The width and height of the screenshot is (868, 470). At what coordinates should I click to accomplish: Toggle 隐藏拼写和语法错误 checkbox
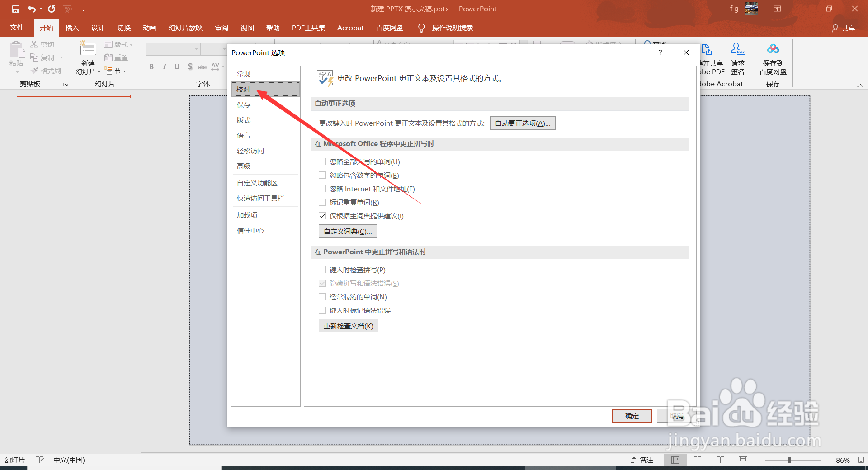click(x=322, y=283)
